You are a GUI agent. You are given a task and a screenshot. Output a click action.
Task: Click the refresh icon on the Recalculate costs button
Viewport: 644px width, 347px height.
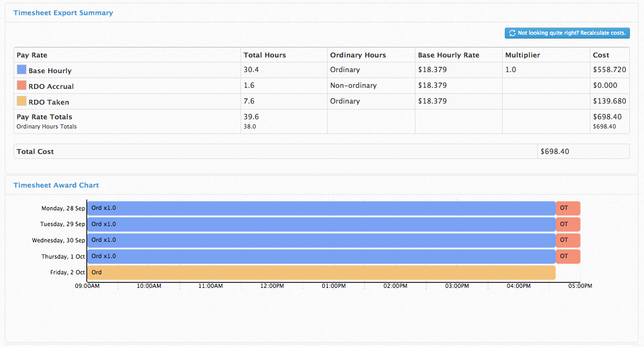[x=512, y=33]
